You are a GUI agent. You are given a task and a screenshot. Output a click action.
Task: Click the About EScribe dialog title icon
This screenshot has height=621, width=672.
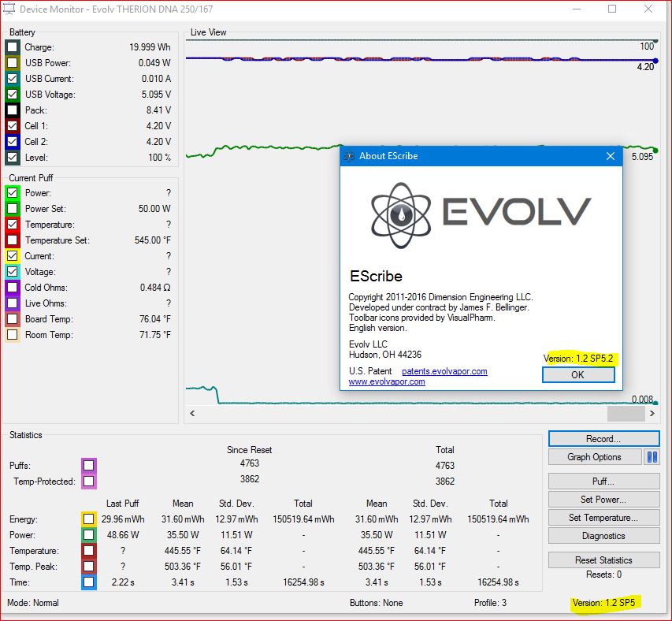pyautogui.click(x=349, y=156)
